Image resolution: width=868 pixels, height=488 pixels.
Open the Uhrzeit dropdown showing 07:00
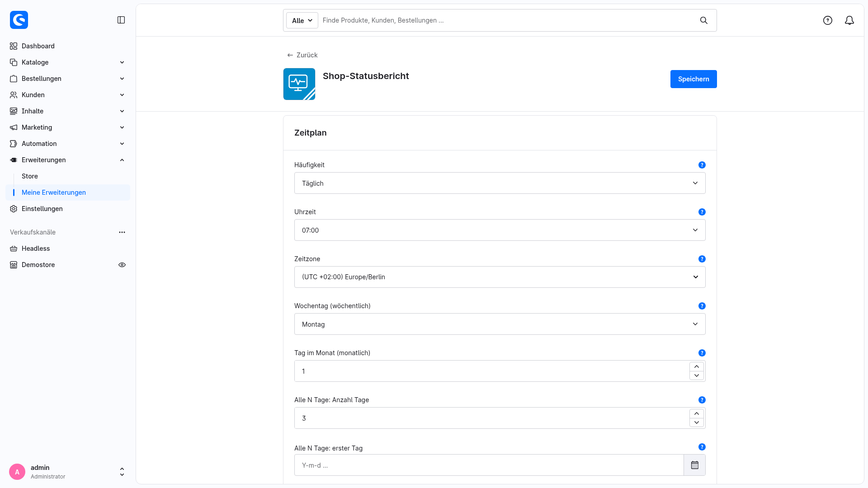point(500,230)
